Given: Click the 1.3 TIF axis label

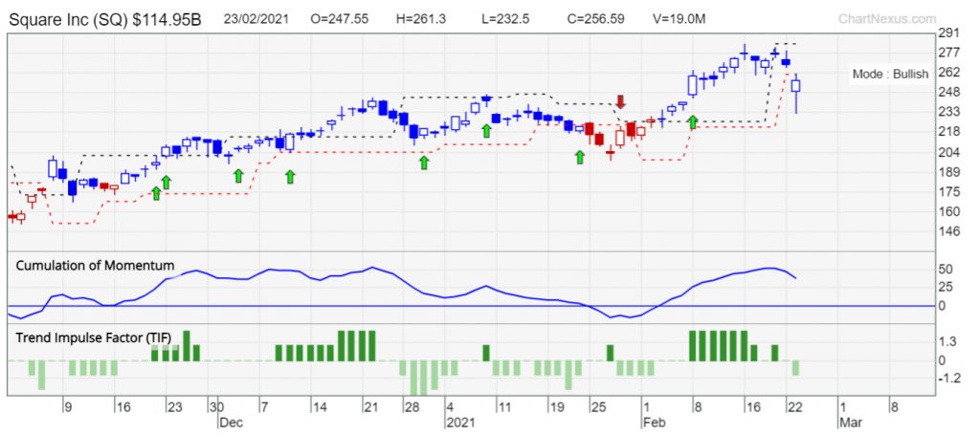Looking at the screenshot, I should (947, 341).
